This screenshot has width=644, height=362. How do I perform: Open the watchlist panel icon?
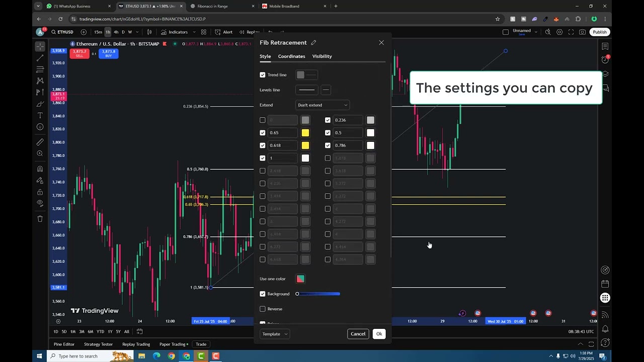tap(605, 46)
